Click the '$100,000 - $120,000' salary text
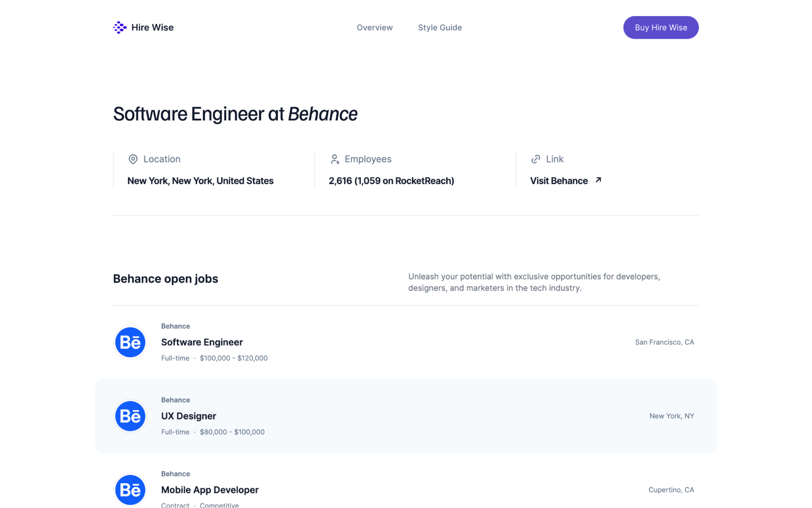Screen dimensions: 812x508 (x=234, y=358)
